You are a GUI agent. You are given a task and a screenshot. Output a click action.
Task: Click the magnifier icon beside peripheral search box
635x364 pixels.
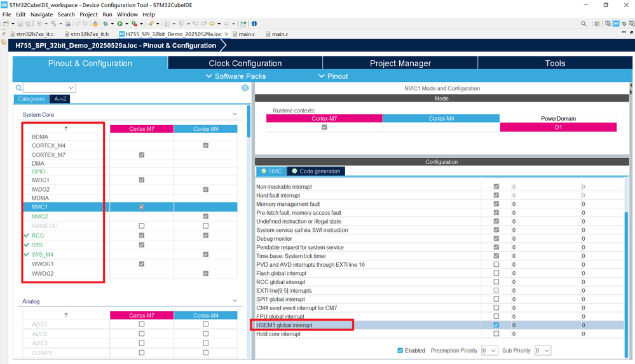click(x=18, y=88)
